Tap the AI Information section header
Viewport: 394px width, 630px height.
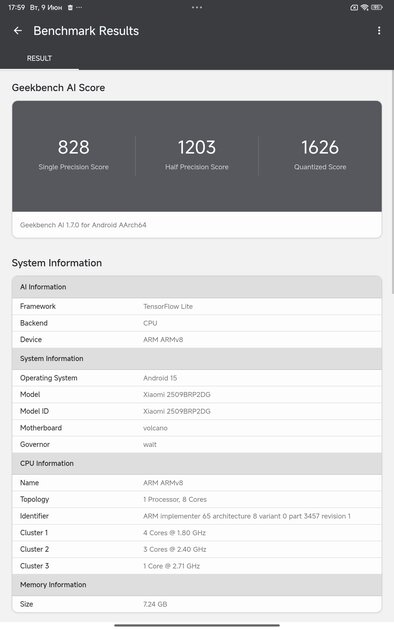pyautogui.click(x=197, y=287)
